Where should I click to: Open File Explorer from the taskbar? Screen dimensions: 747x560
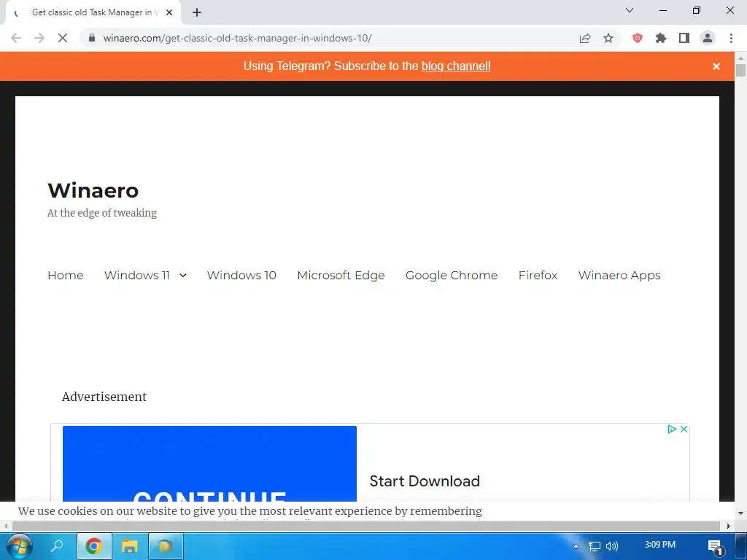tap(130, 545)
